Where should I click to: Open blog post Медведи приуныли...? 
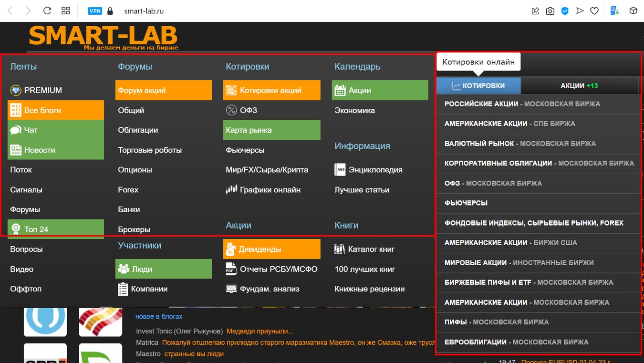coord(260,331)
